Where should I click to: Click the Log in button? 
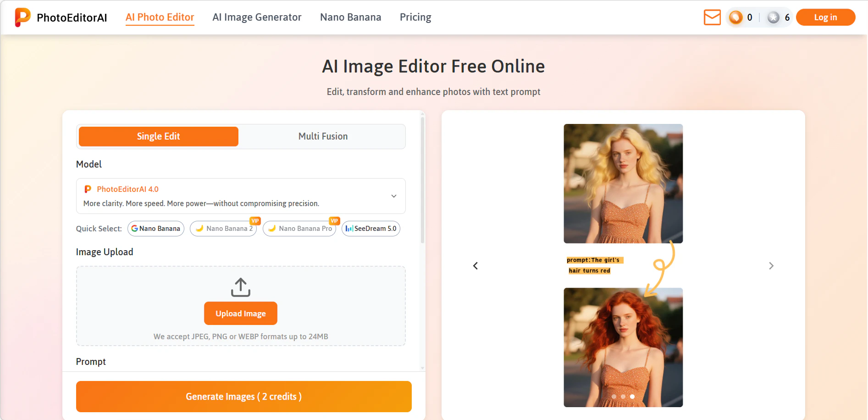(x=825, y=17)
